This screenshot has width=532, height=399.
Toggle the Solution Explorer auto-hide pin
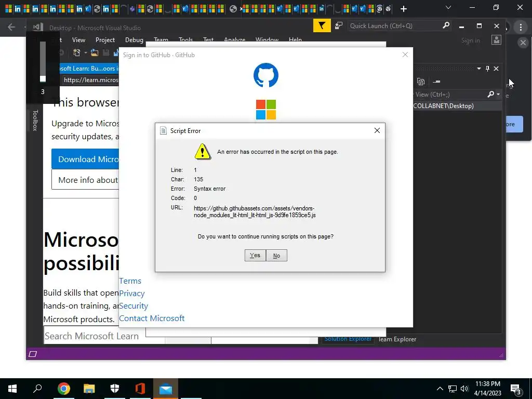tap(487, 69)
